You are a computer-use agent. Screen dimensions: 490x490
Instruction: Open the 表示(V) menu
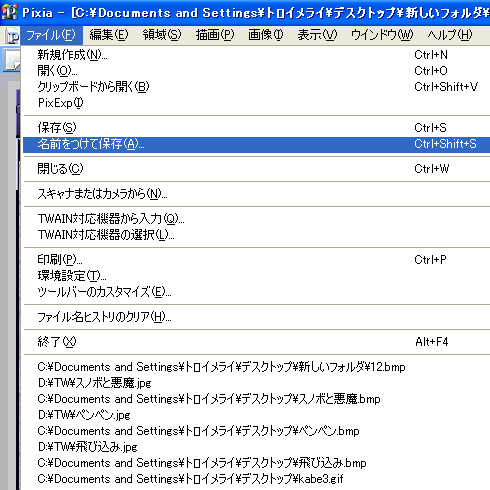pyautogui.click(x=317, y=35)
